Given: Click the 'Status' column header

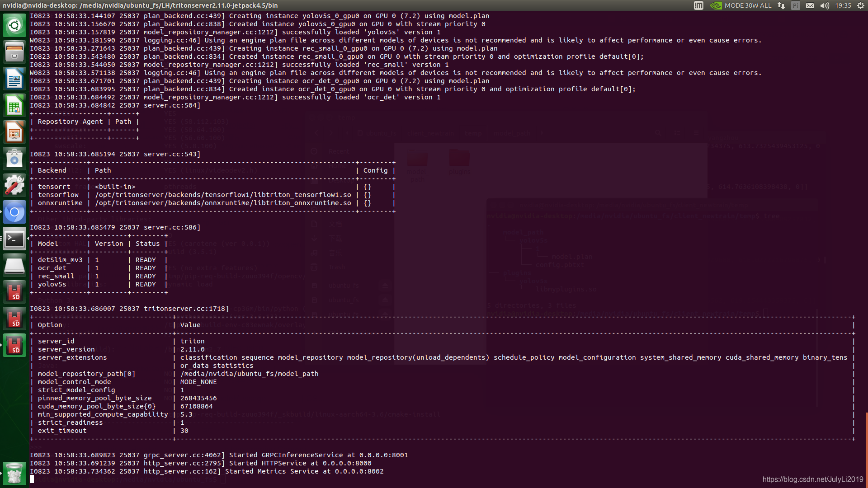Looking at the screenshot, I should [147, 244].
